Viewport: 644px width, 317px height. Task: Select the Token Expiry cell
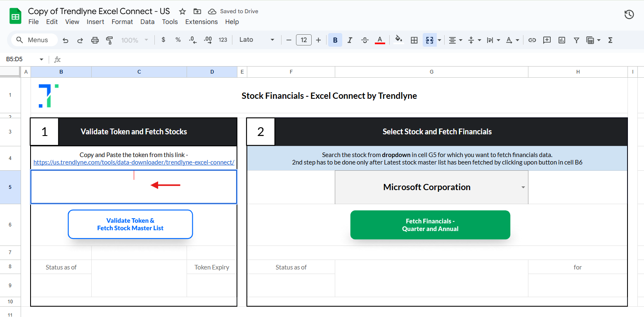[x=212, y=267]
